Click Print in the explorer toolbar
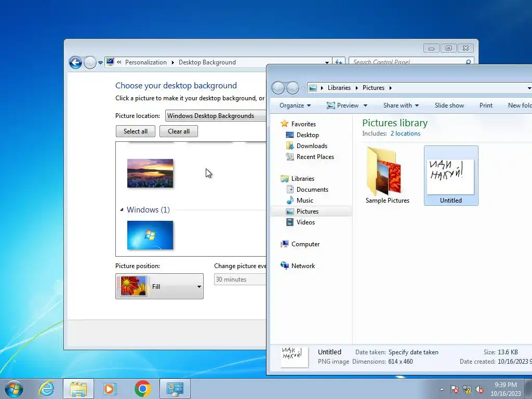This screenshot has width=532, height=399. click(x=486, y=105)
